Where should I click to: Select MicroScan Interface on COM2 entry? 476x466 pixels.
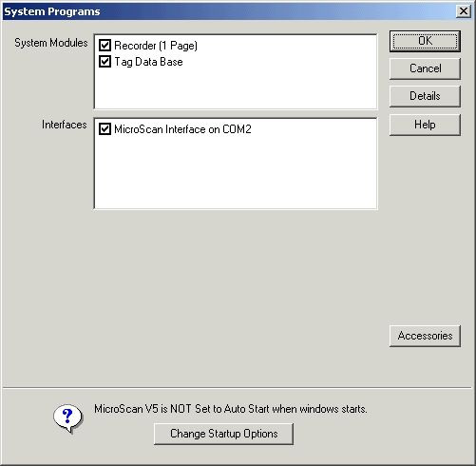[182, 129]
